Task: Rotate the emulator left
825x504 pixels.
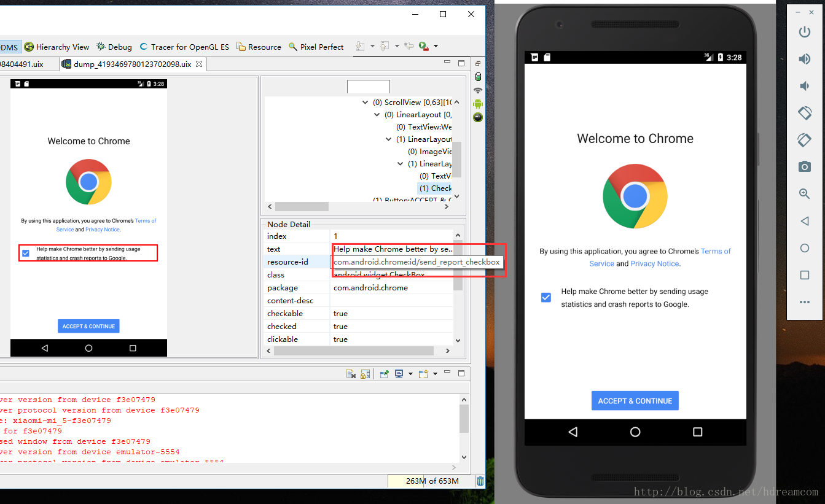Action: 804,113
